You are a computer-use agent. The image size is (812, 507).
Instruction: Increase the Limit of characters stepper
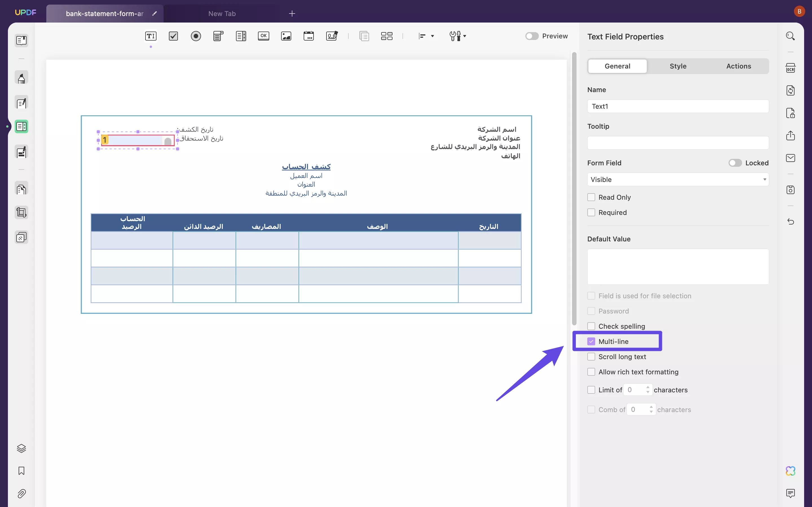click(648, 387)
